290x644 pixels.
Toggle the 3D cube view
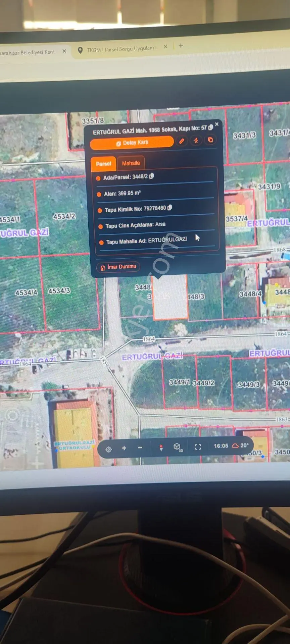click(x=178, y=447)
